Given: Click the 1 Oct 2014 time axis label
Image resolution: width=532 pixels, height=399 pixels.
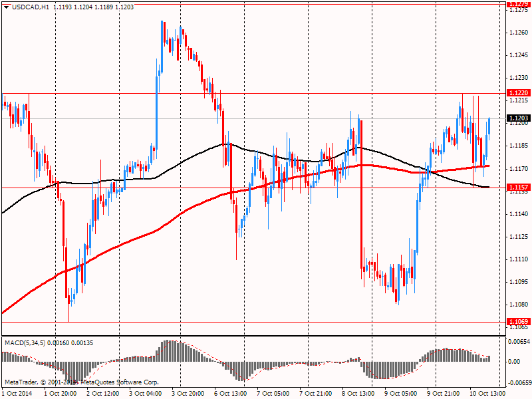Looking at the screenshot, I should tap(17, 394).
